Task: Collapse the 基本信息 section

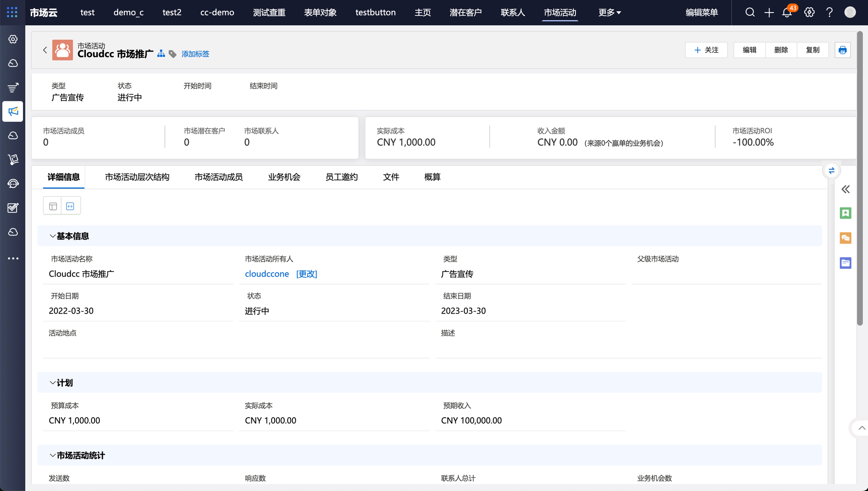Action: [x=53, y=236]
